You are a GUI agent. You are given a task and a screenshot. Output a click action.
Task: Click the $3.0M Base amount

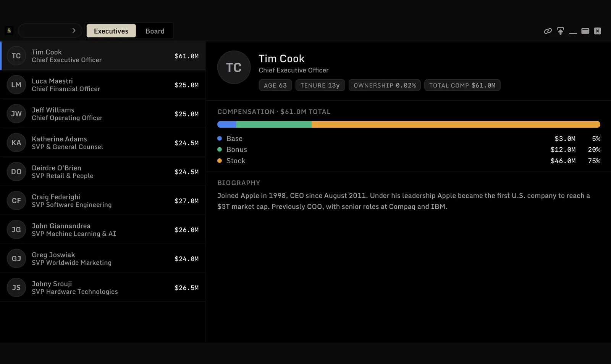tap(565, 139)
